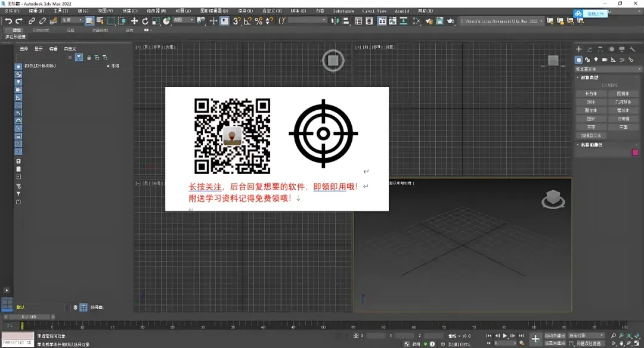
Task: Toggle Window/Crossing selection mode
Action: click(x=122, y=21)
